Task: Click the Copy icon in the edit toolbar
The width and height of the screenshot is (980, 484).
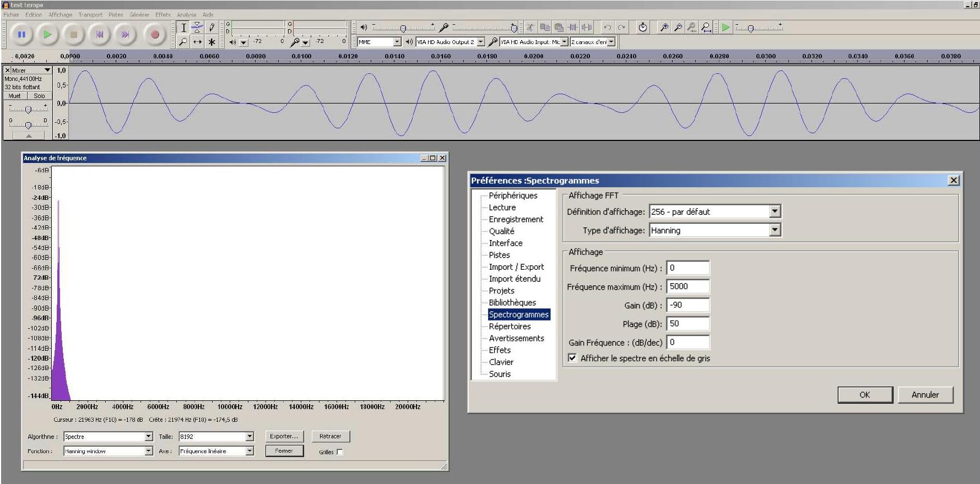Action: coord(545,27)
